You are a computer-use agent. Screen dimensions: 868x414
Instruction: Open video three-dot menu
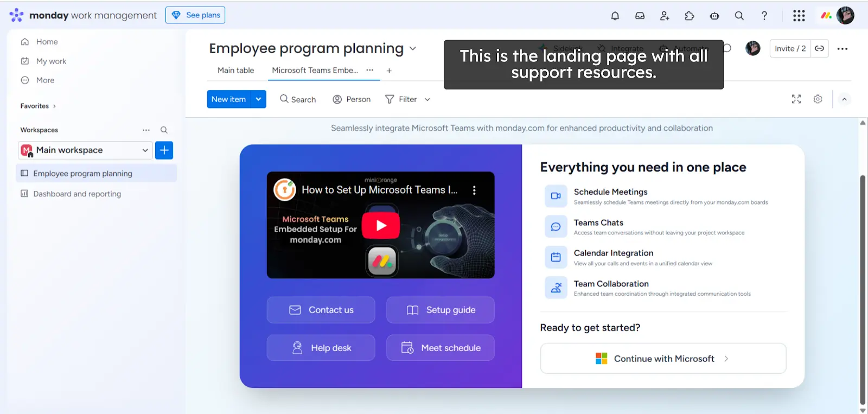click(474, 190)
